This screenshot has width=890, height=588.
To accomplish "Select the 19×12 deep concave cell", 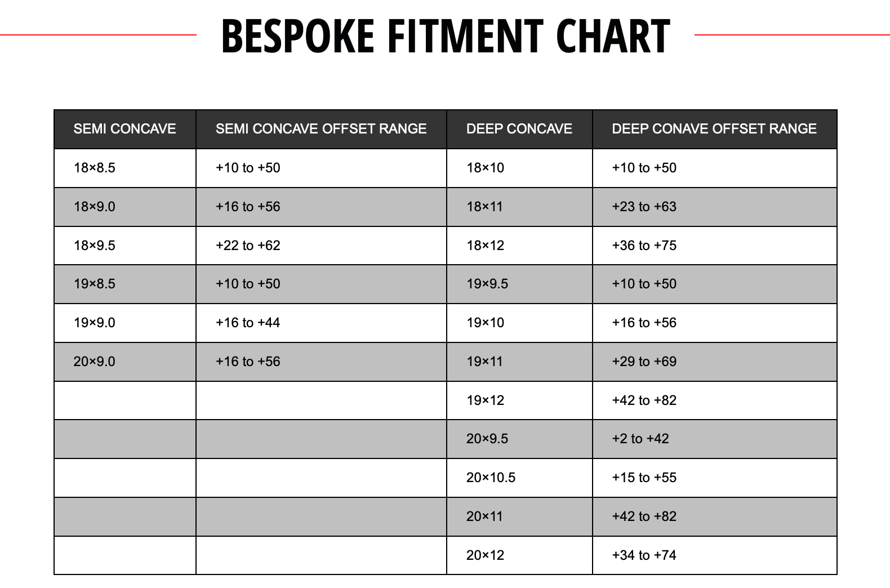I will pyautogui.click(x=485, y=400).
